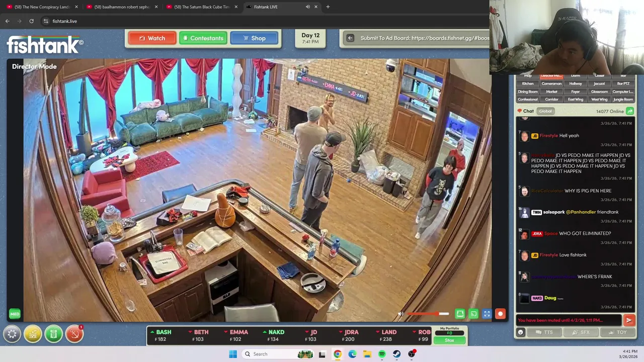Click salsapark username in chat
This screenshot has height=362, width=644.
pos(553,212)
